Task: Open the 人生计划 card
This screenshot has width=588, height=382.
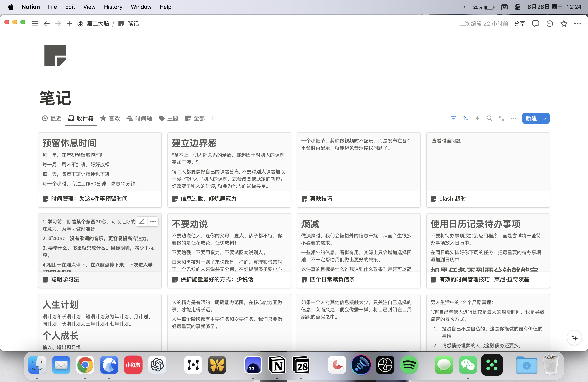Action: click(100, 322)
